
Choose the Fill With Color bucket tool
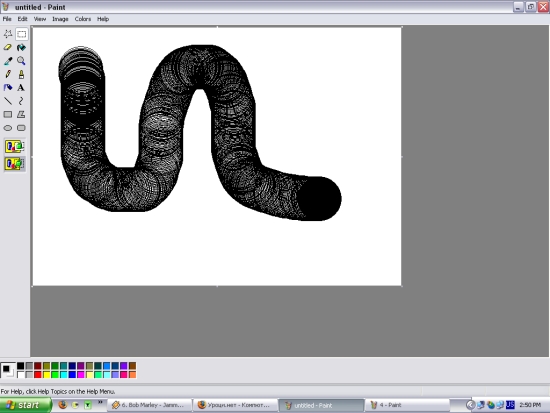click(x=21, y=47)
